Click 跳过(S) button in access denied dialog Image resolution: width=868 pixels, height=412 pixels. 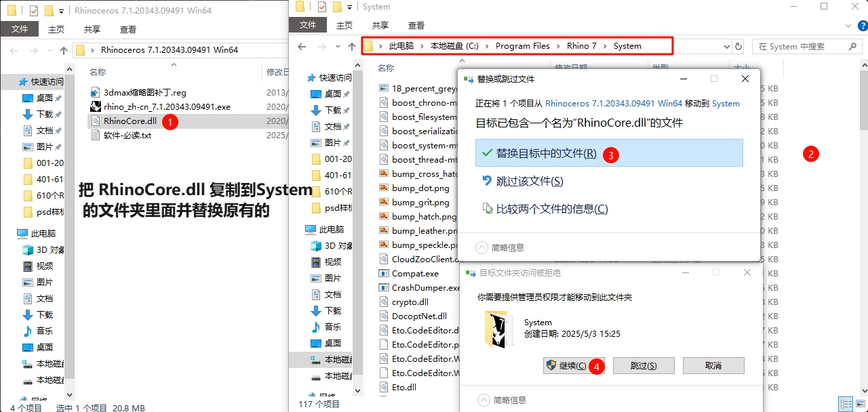644,365
